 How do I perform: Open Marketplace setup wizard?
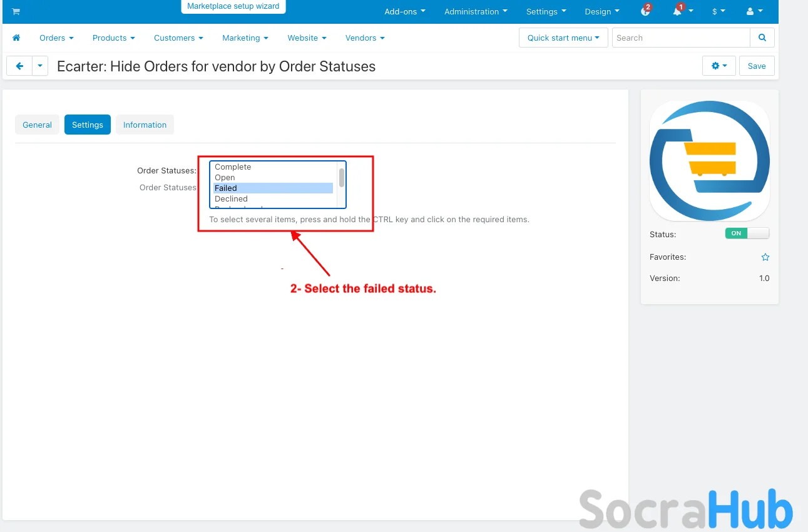pyautogui.click(x=233, y=6)
